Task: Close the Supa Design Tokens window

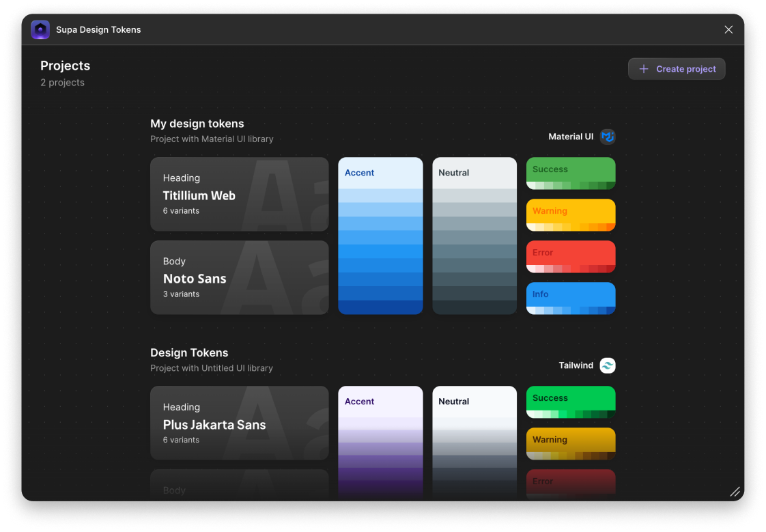Action: point(728,30)
